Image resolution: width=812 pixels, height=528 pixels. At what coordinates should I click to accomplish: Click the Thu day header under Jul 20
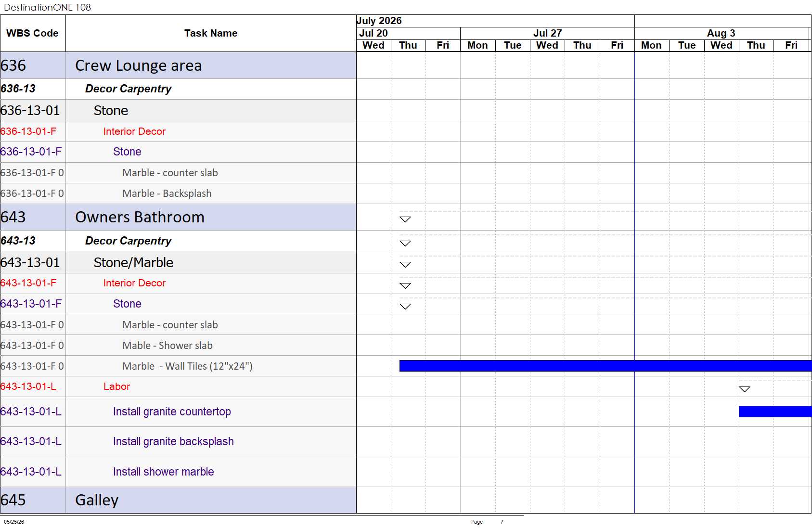click(408, 45)
